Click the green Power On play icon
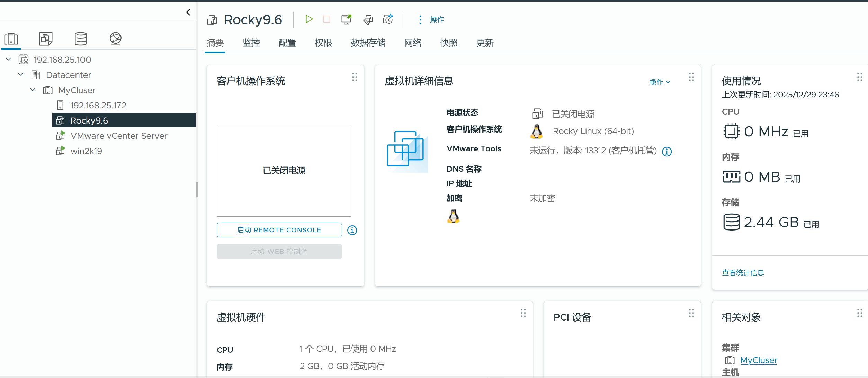Screen dimensions: 868x378 tap(309, 19)
